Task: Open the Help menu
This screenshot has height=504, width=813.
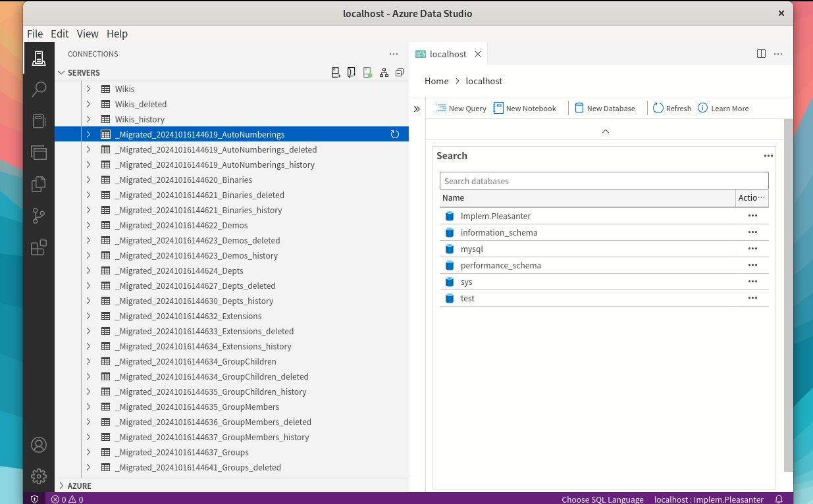Action: [117, 34]
